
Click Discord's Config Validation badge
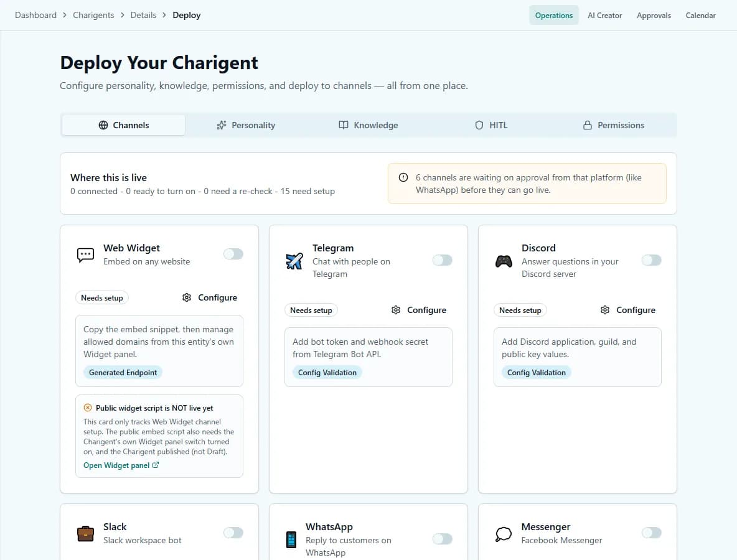click(x=537, y=373)
